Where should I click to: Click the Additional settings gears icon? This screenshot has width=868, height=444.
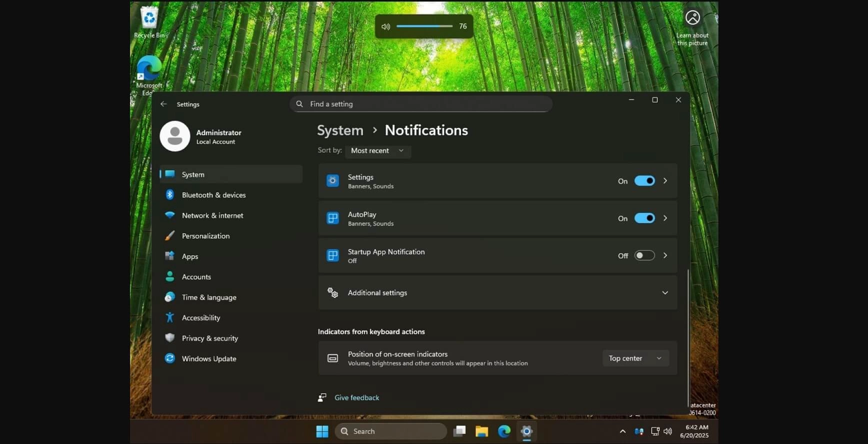(332, 292)
